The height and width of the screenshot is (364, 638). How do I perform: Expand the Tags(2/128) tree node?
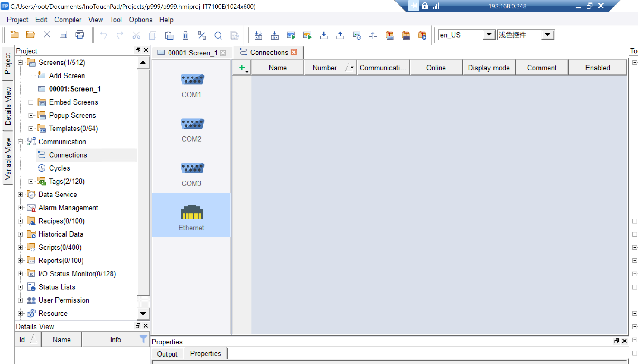click(31, 181)
